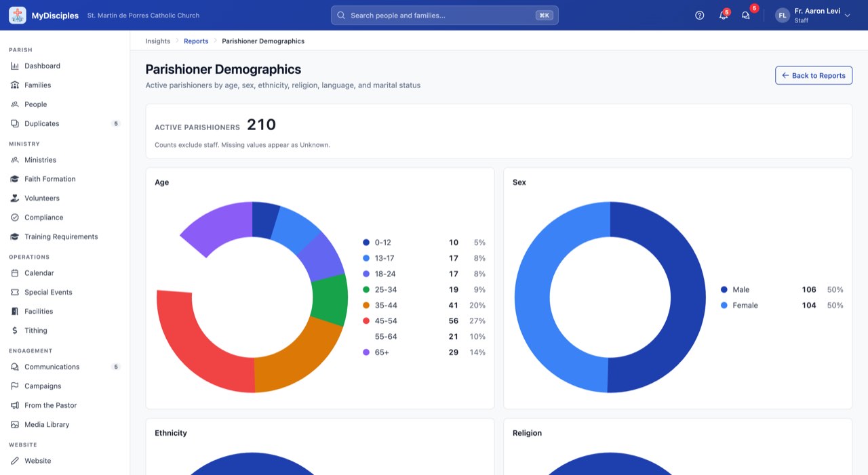Viewport: 868px width, 475px height.
Task: Click the Duplicates count badge 5
Action: (x=116, y=123)
